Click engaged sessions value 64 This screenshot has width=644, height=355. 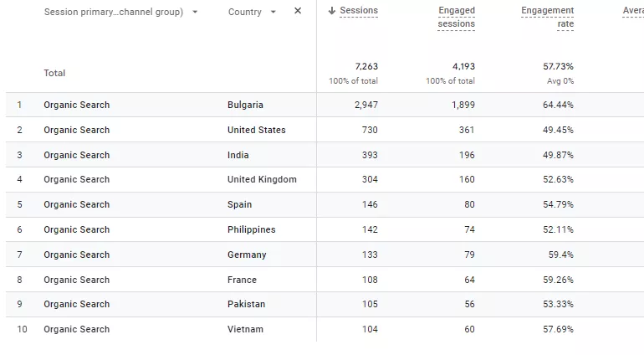coord(469,280)
